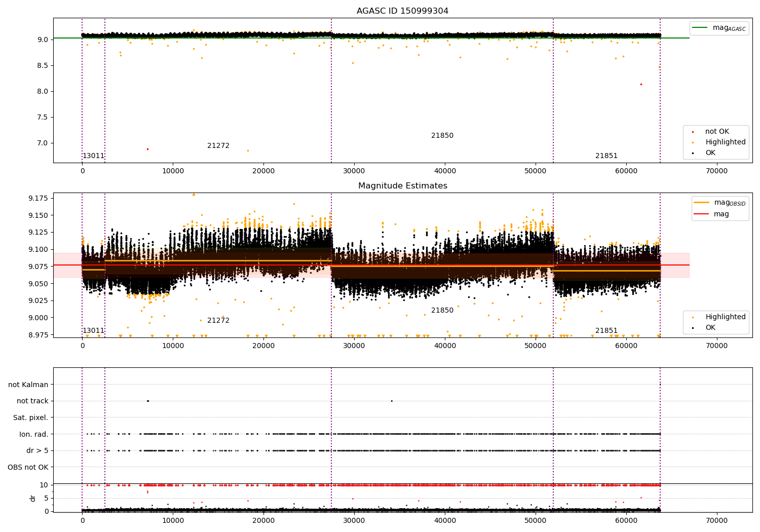Click the 9.175 y-tick in Magnitude Estimates
The width and height of the screenshot is (760, 532).
point(39,198)
